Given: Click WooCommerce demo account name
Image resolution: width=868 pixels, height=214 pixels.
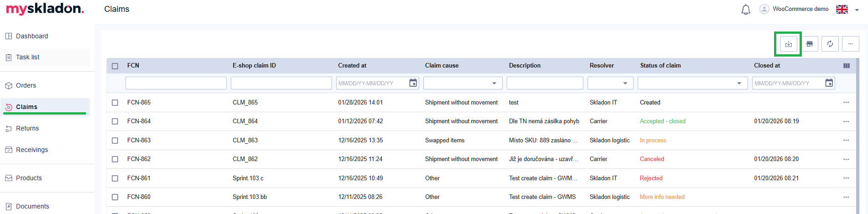Looking at the screenshot, I should (x=800, y=9).
